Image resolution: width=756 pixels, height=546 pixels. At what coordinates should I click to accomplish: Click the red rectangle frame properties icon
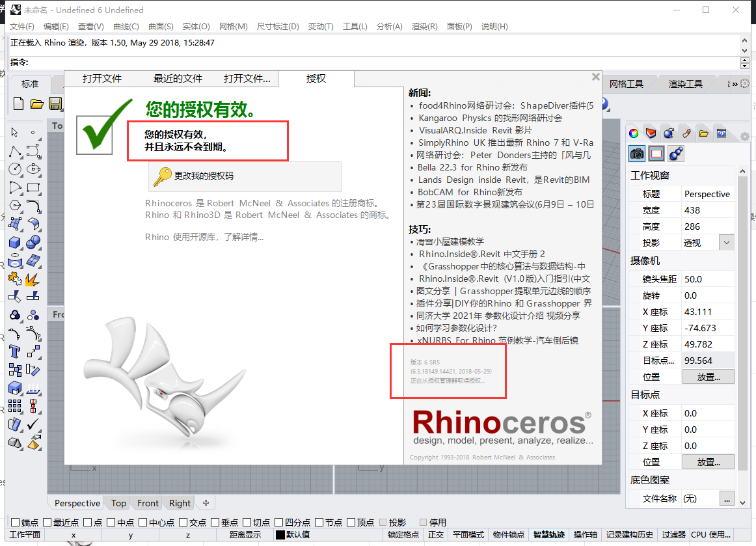[656, 154]
